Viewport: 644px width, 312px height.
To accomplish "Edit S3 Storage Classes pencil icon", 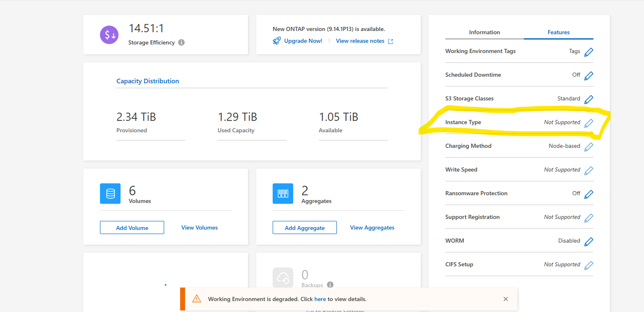I will pyautogui.click(x=589, y=99).
